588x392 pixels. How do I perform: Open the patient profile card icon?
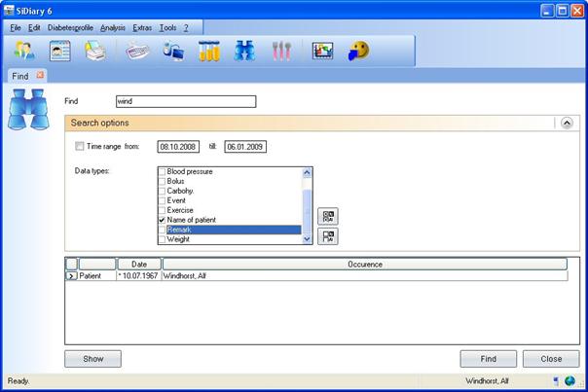(60, 52)
